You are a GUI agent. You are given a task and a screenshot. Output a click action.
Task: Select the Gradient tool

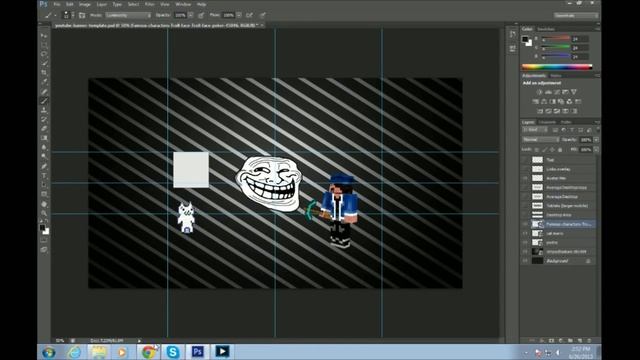(44, 138)
